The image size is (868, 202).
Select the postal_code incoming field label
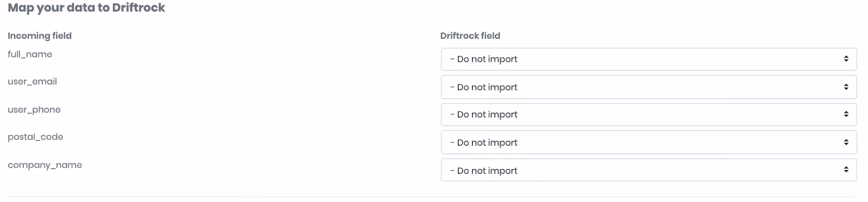tap(35, 137)
